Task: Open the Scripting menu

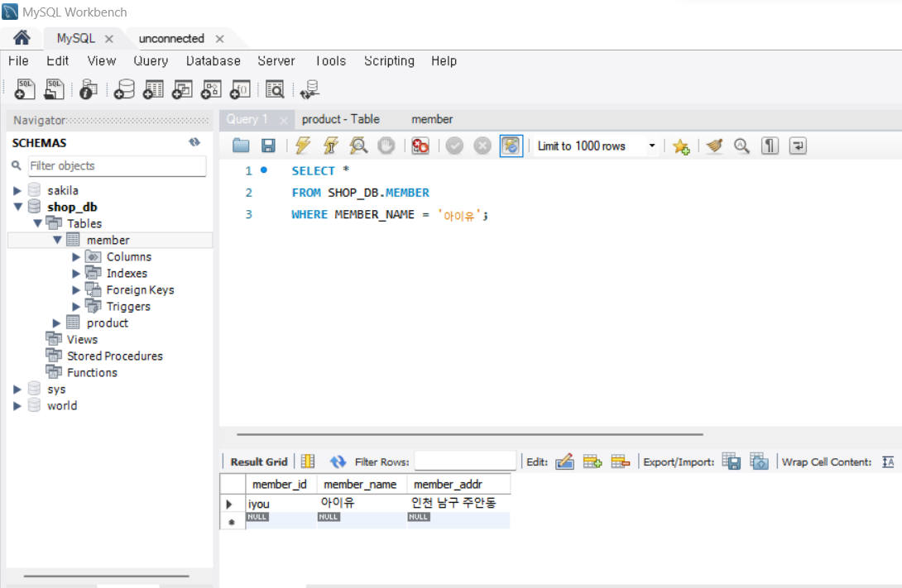Action: pos(389,61)
